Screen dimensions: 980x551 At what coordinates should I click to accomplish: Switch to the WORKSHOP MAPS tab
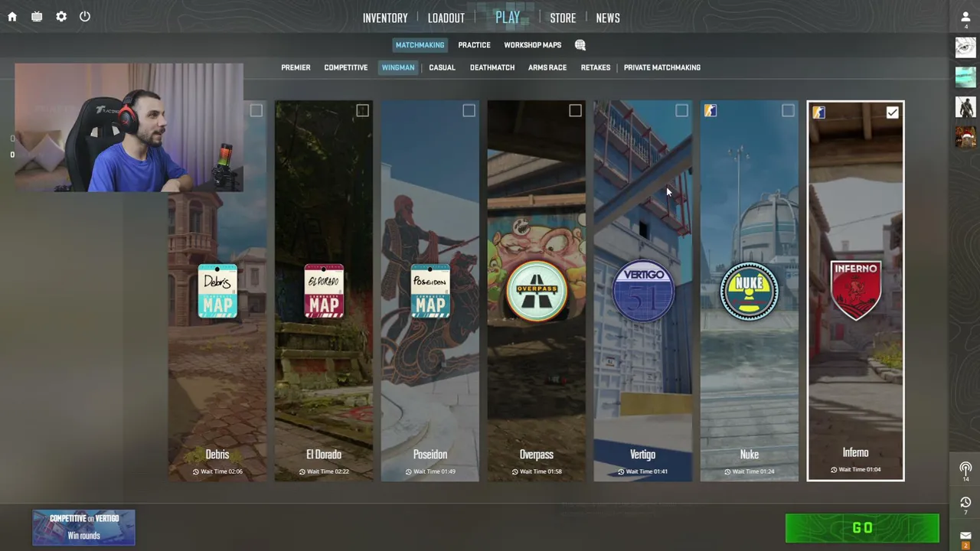tap(533, 45)
